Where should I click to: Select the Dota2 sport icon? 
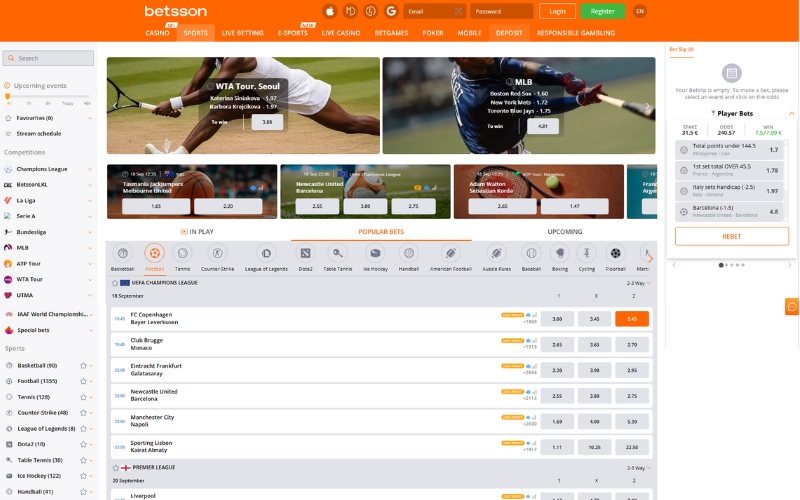coord(306,253)
